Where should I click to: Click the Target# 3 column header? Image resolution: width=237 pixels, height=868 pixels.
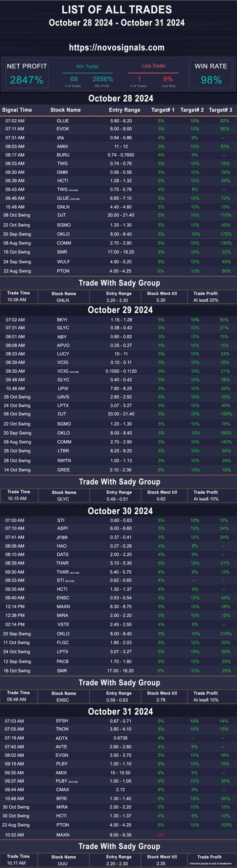pos(220,110)
